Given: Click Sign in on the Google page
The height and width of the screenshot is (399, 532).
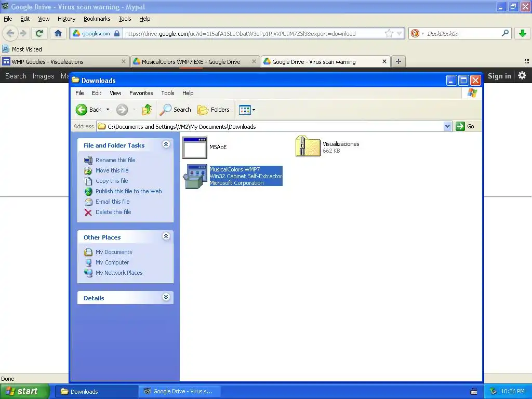Looking at the screenshot, I should click(x=499, y=76).
